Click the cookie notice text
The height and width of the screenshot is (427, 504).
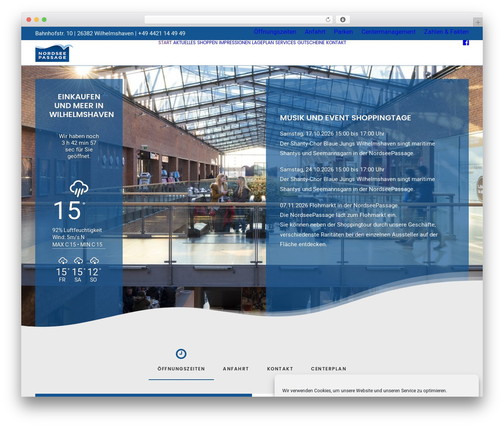coord(365,391)
